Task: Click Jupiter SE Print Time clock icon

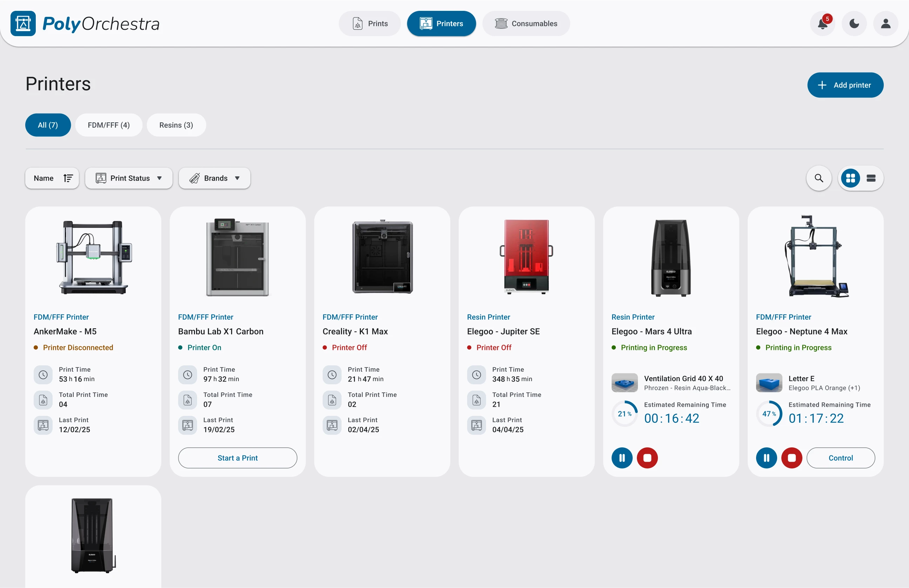Action: (x=476, y=375)
